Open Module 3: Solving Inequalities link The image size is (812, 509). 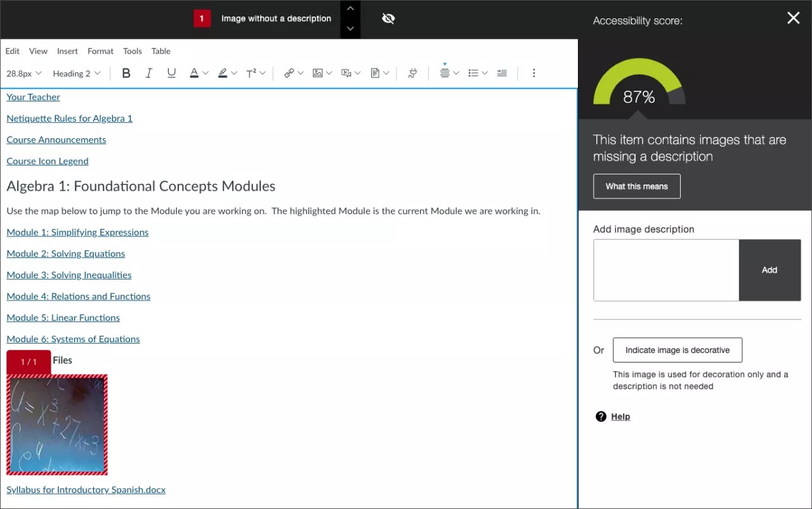[69, 274]
